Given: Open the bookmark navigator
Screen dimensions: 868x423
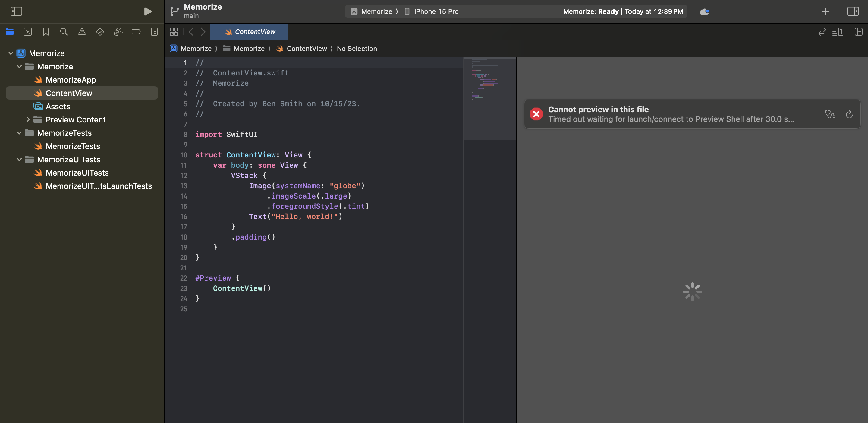Looking at the screenshot, I should coord(46,32).
